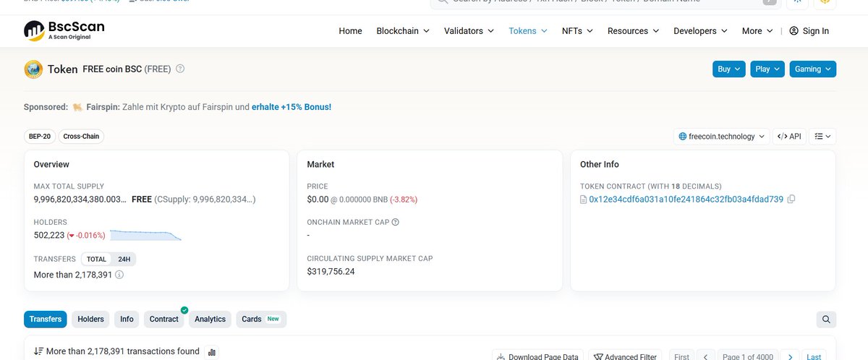Click the FREE coin token logo
Image resolution: width=868 pixels, height=360 pixels.
point(33,69)
